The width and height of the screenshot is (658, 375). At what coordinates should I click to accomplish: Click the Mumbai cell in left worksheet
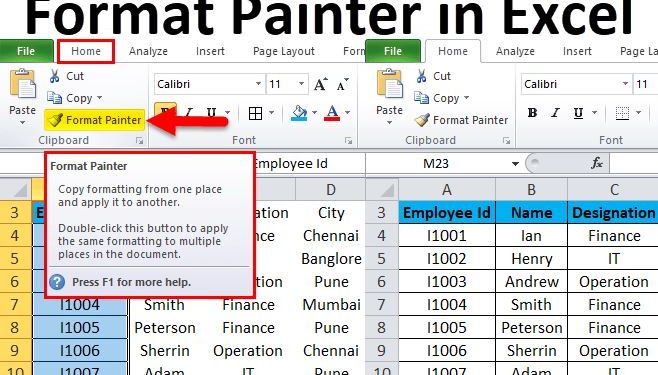coord(331,305)
